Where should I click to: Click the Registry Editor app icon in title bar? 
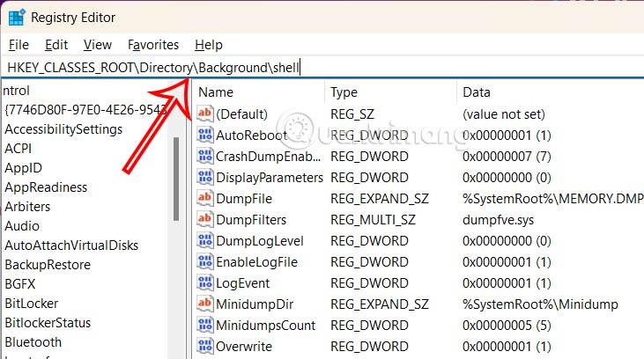pos(17,17)
